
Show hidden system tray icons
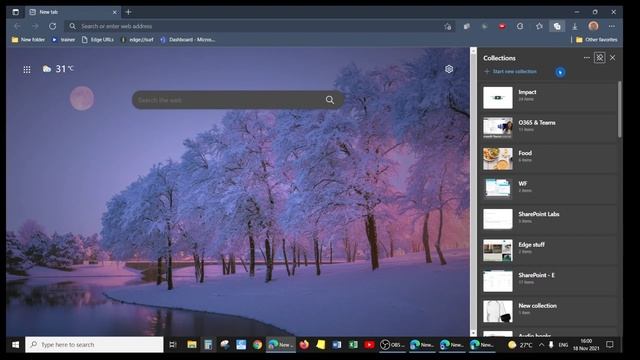(x=541, y=345)
